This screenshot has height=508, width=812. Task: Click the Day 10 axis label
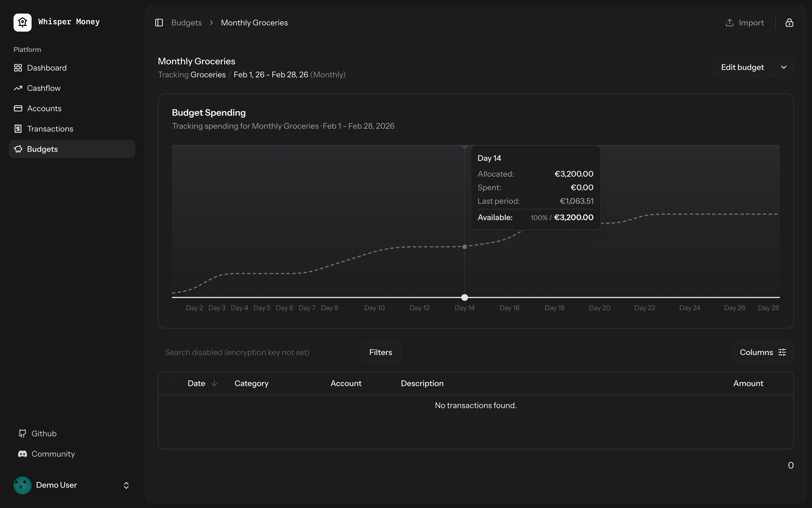point(374,308)
